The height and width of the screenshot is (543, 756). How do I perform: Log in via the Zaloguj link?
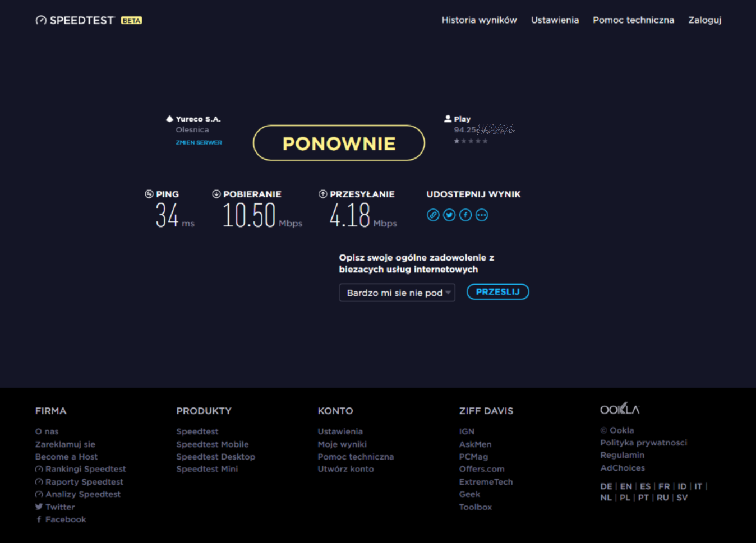(x=704, y=20)
